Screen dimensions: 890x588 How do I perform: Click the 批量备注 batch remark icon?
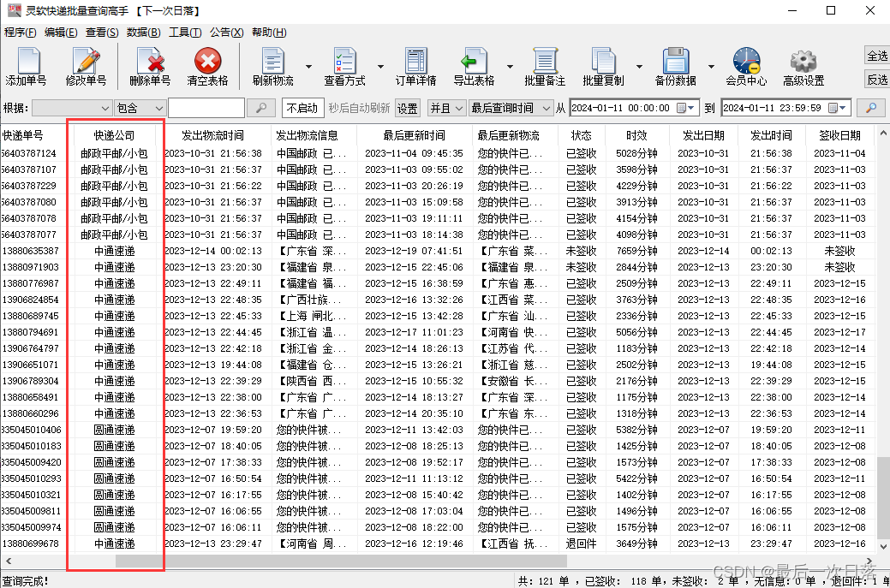545,67
